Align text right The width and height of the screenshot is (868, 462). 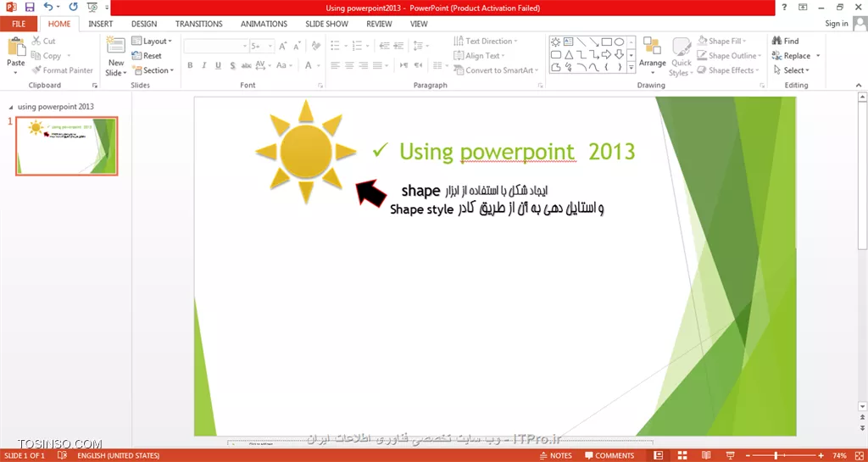tap(363, 65)
